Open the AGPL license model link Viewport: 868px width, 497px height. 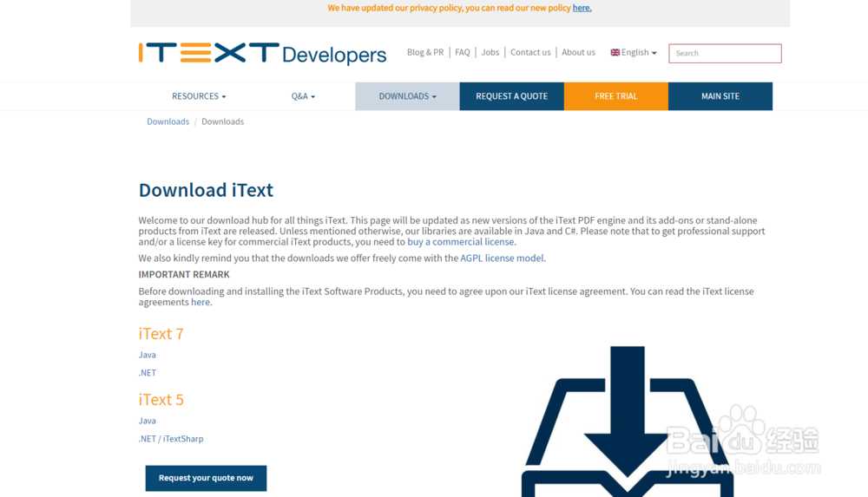pos(502,258)
